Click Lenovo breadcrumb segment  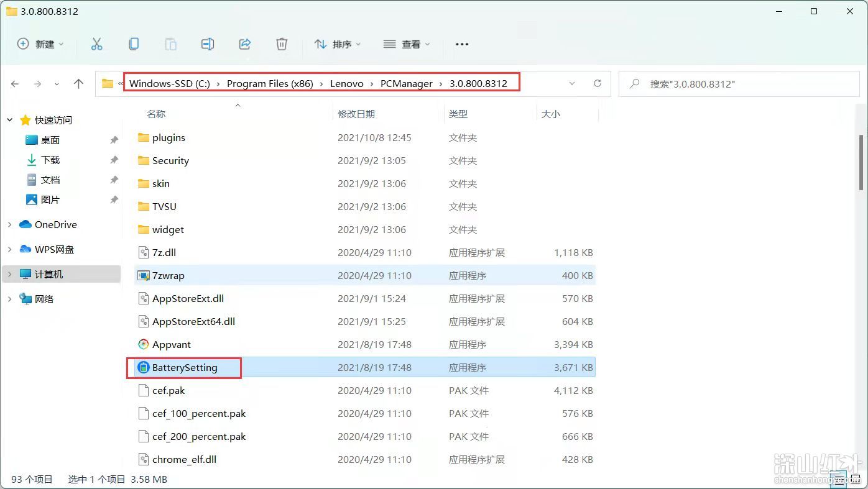(347, 83)
